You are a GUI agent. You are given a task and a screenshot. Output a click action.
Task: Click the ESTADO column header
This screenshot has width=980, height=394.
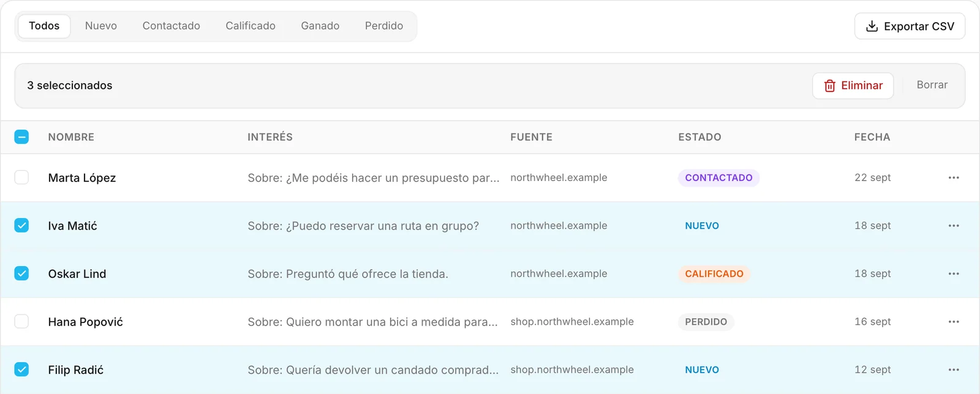(699, 137)
